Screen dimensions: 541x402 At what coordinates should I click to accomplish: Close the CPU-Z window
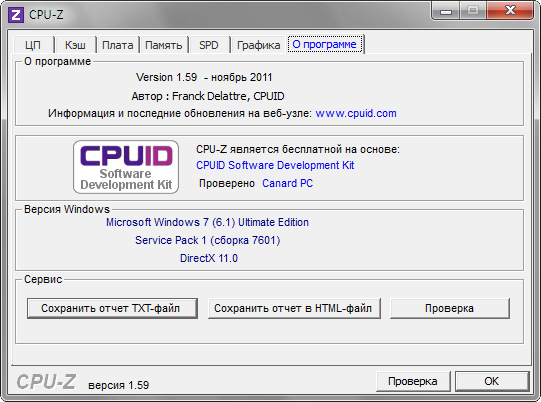510,11
